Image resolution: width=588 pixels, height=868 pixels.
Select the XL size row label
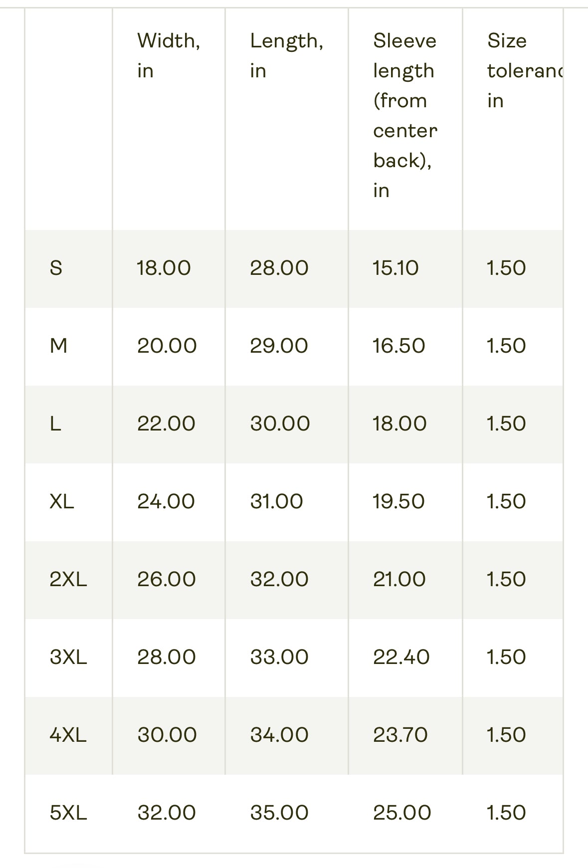click(x=62, y=502)
